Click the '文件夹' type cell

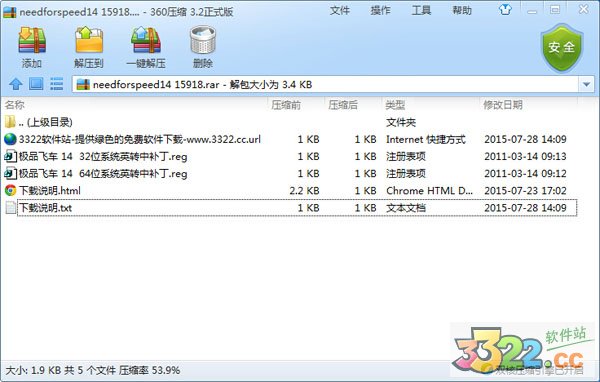(x=401, y=122)
